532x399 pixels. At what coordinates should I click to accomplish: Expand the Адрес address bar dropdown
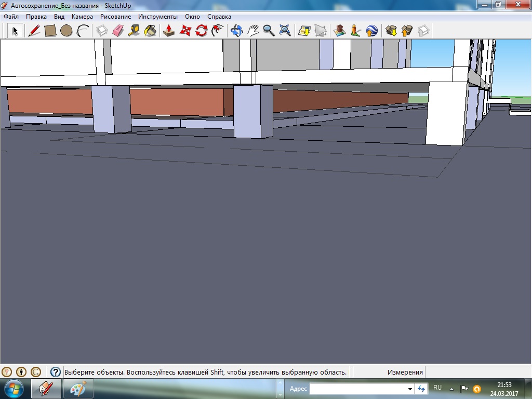(x=410, y=389)
